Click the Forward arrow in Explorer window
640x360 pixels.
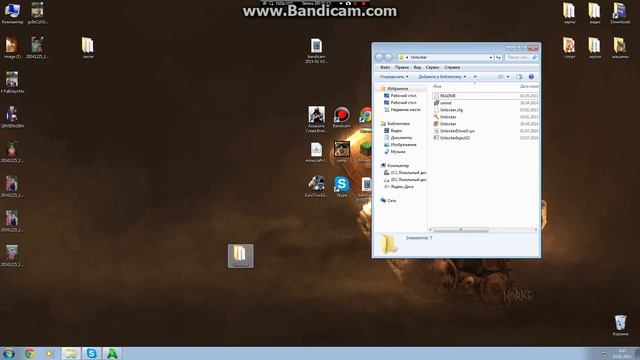(x=388, y=58)
